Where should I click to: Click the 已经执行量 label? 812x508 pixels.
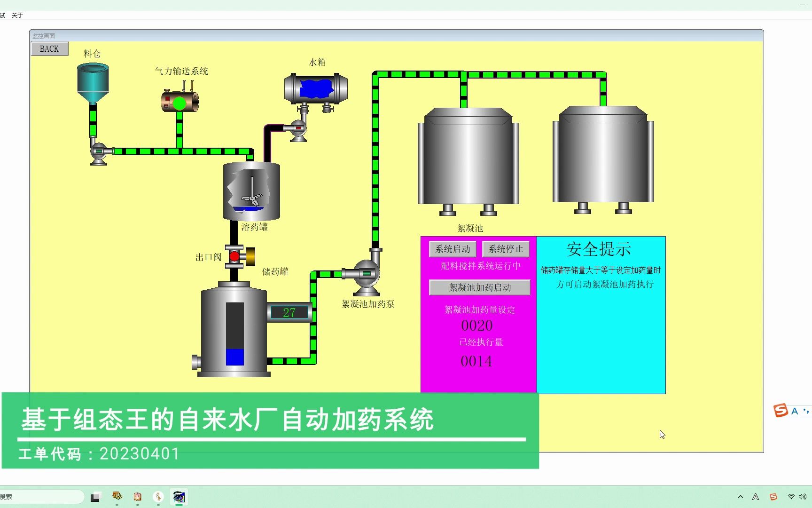481,342
